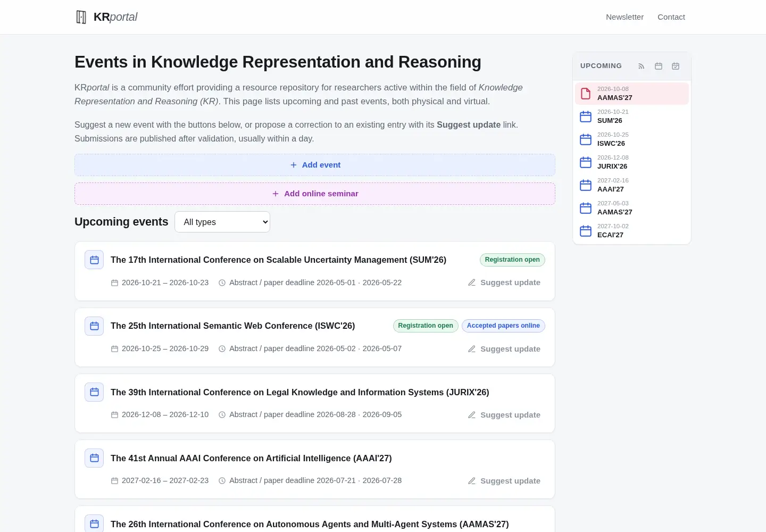
Task: Select the ECAI'27 entry dated 2027-10-02 in sidebar
Action: [632, 231]
